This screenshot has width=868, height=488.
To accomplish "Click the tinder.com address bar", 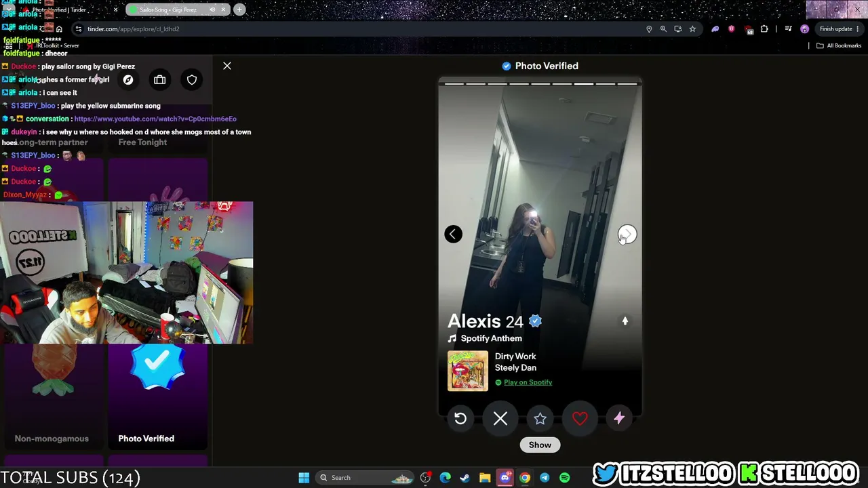I will tap(359, 29).
